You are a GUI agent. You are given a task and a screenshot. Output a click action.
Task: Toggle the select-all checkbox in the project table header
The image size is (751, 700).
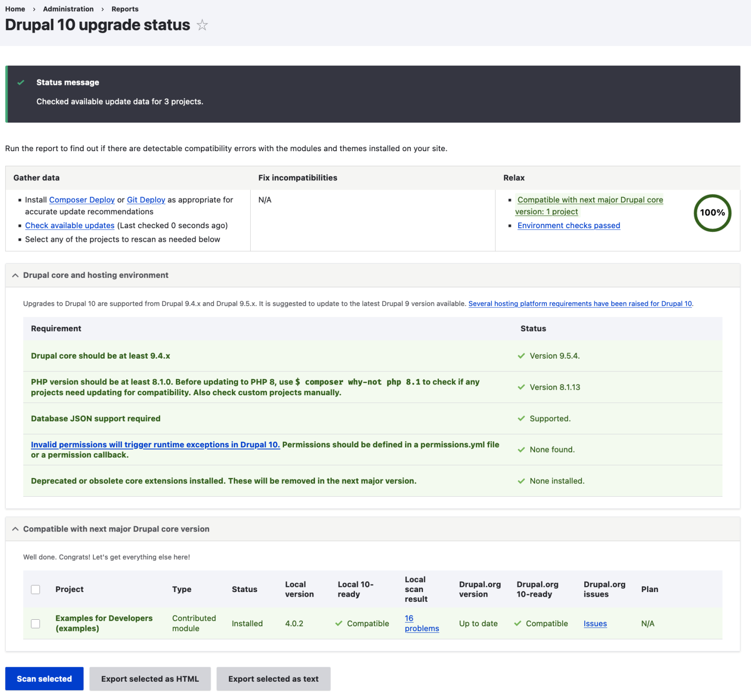coord(35,589)
